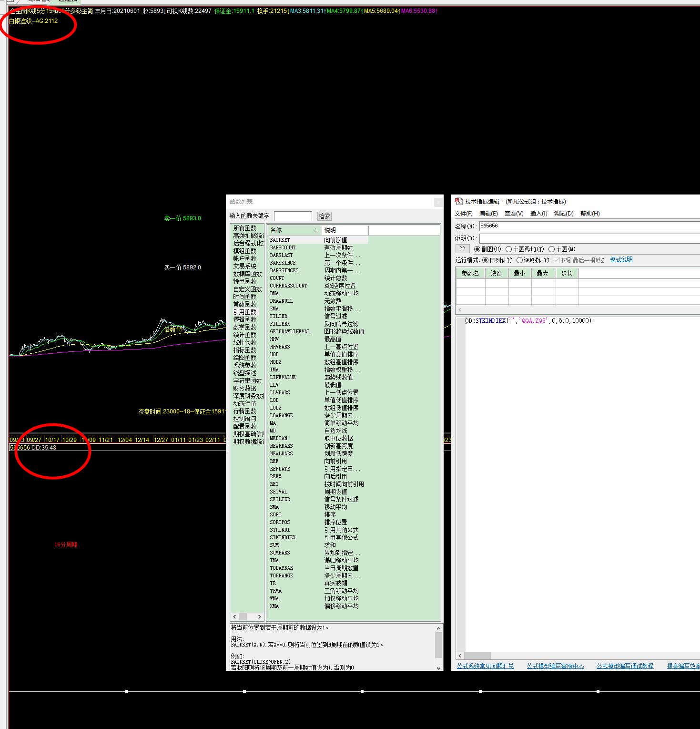The image size is (700, 729).
Task: Click description pane scroll-up arrow
Action: point(439,628)
